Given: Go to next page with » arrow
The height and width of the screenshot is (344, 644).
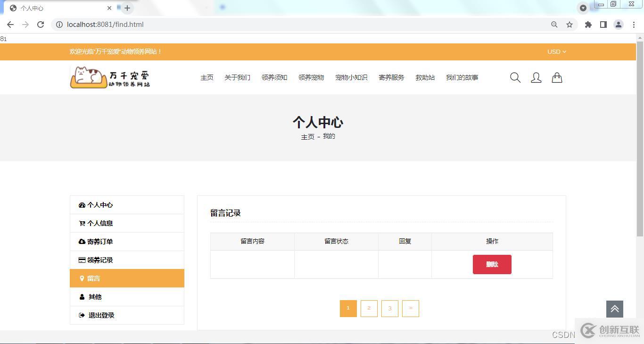Looking at the screenshot, I should point(410,309).
